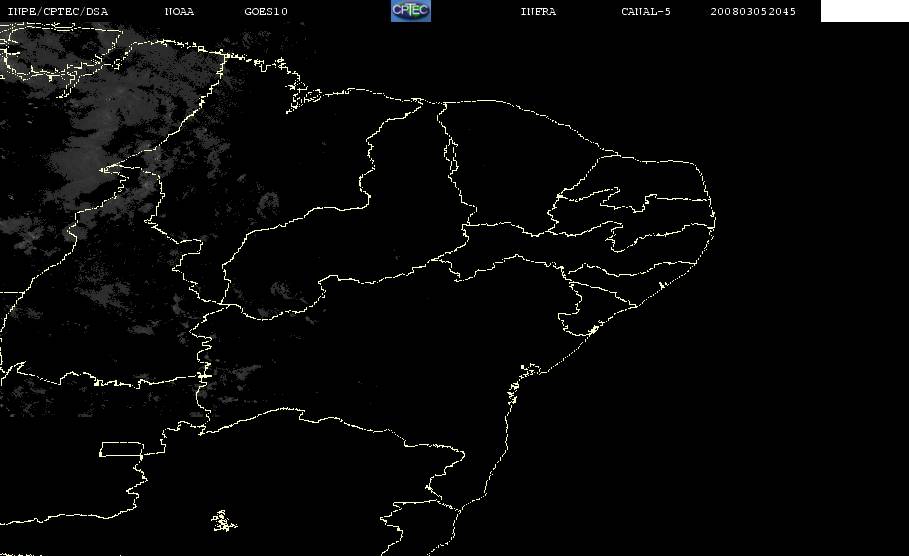Click the INFRA label in header
The width and height of the screenshot is (909, 556).
pos(538,12)
